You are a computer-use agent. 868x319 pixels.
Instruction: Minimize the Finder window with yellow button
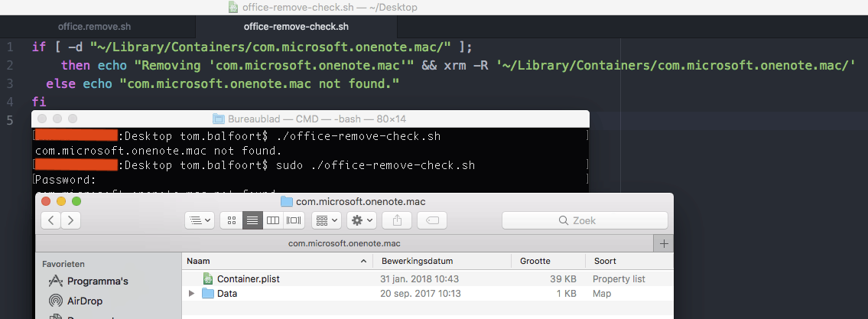pos(61,202)
